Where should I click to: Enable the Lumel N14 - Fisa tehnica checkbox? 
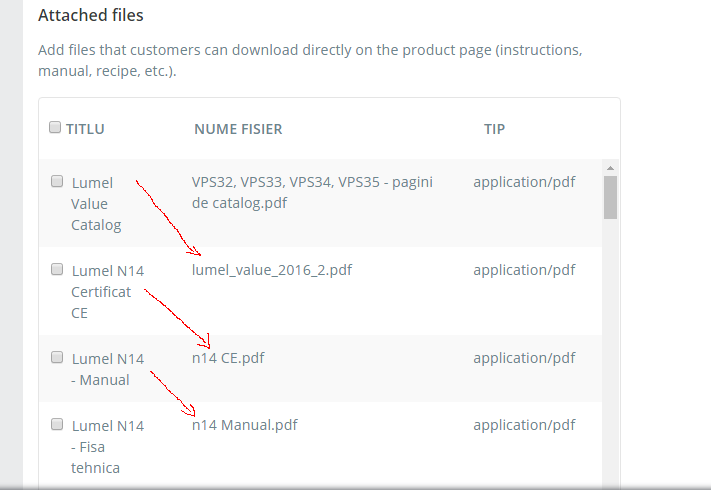(57, 424)
